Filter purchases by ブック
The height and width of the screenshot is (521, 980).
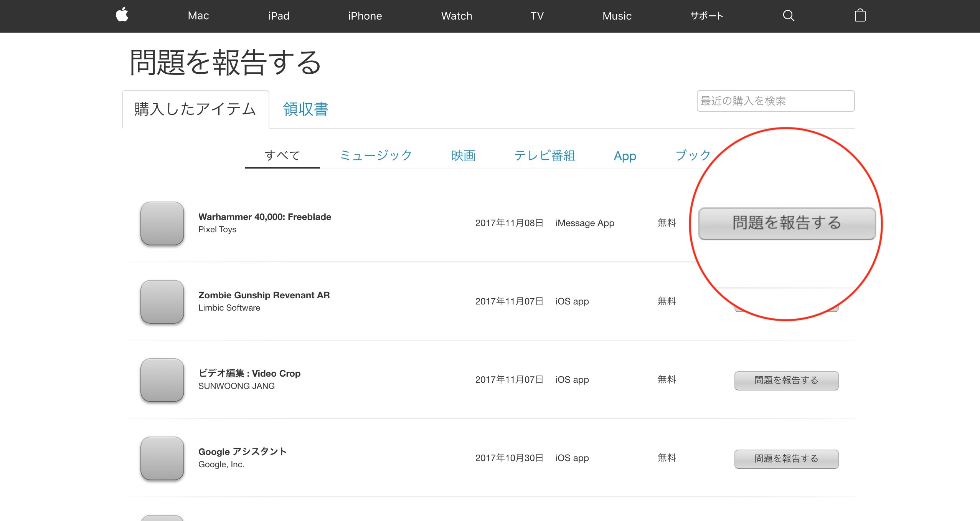coord(693,155)
